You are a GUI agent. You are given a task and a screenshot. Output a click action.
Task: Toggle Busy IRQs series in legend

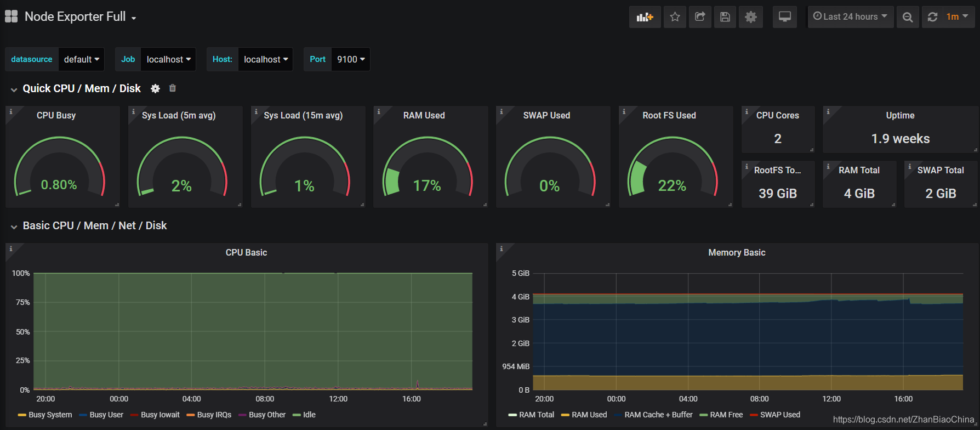tap(214, 415)
